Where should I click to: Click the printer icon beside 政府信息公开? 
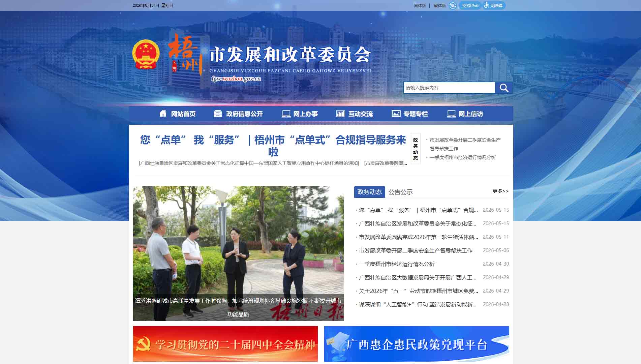pos(218,114)
